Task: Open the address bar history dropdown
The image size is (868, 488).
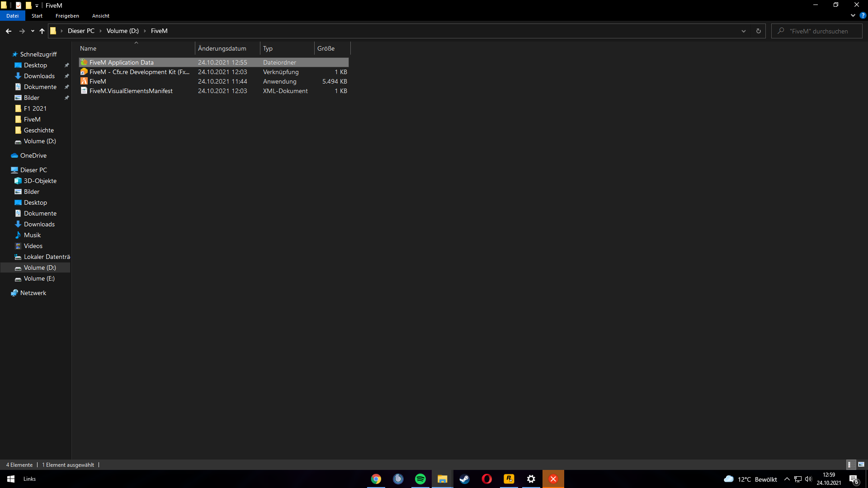Action: point(744,31)
